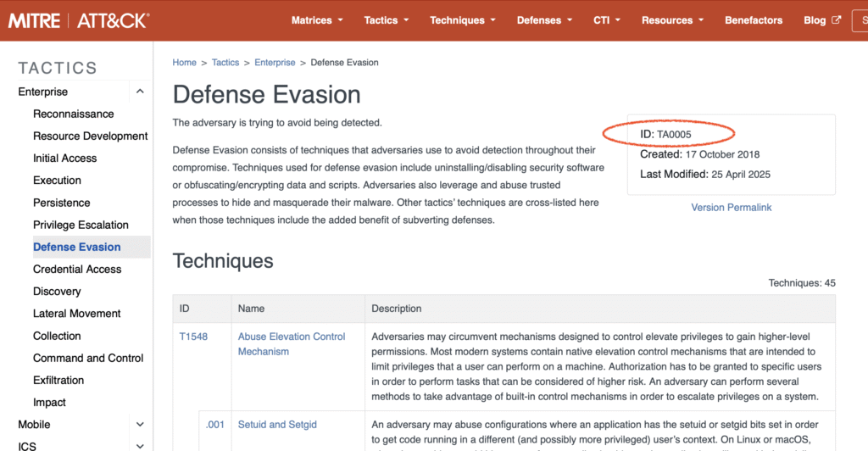868x451 pixels.
Task: Expand the Techniques navigation menu
Action: [x=463, y=20]
